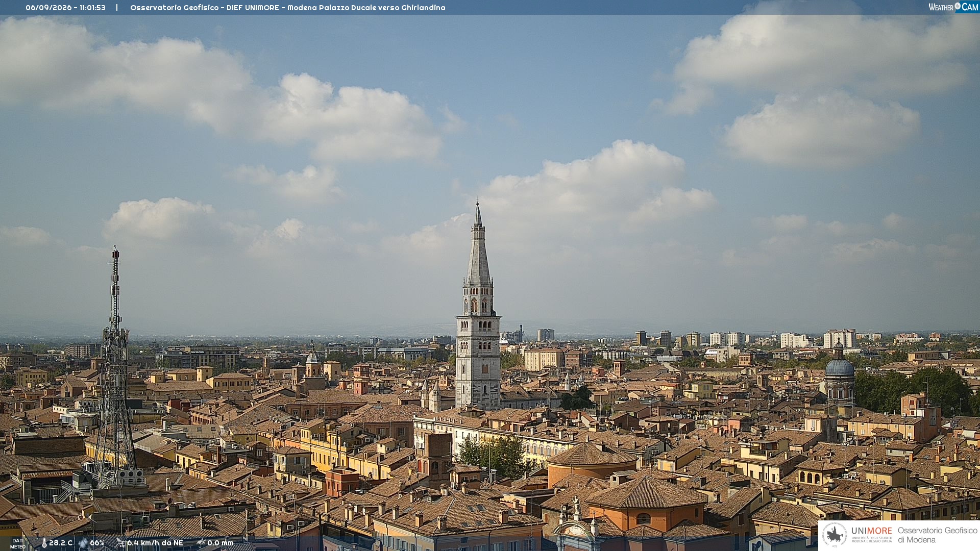Open the UNIMORE university wordmark

pos(871,534)
